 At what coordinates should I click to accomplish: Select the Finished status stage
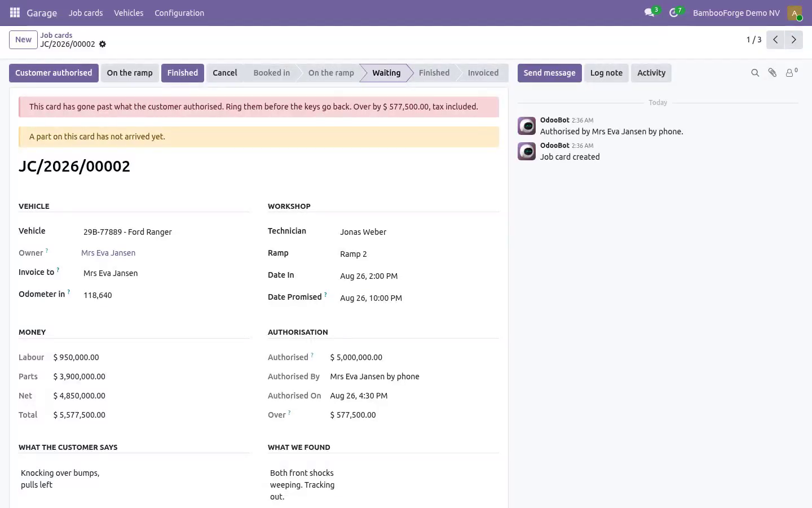pos(434,73)
